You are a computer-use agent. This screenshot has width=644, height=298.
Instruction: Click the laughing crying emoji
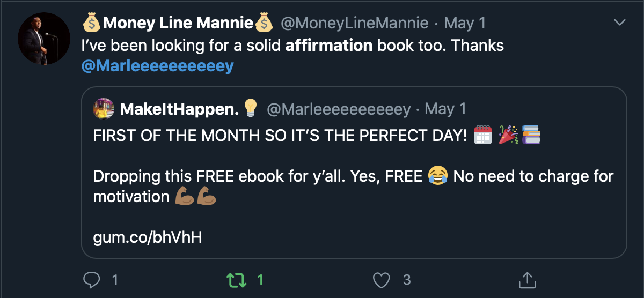[438, 176]
